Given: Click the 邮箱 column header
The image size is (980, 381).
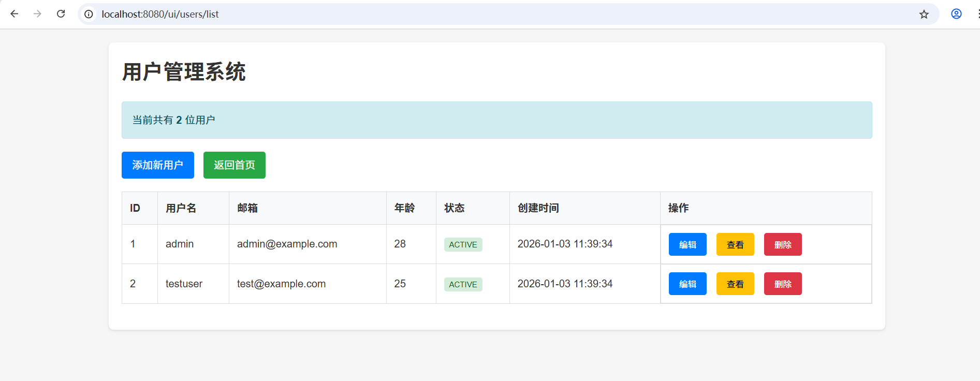Looking at the screenshot, I should tap(308, 208).
